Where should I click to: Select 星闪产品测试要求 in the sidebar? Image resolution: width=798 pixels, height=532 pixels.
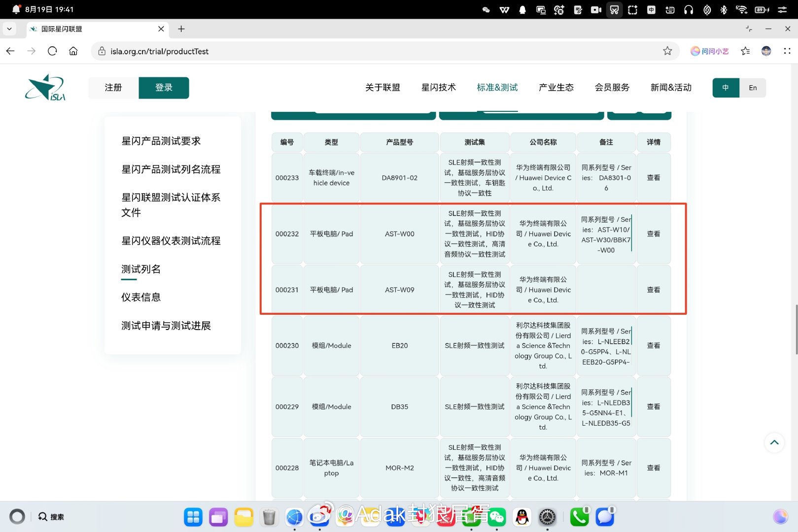click(161, 141)
